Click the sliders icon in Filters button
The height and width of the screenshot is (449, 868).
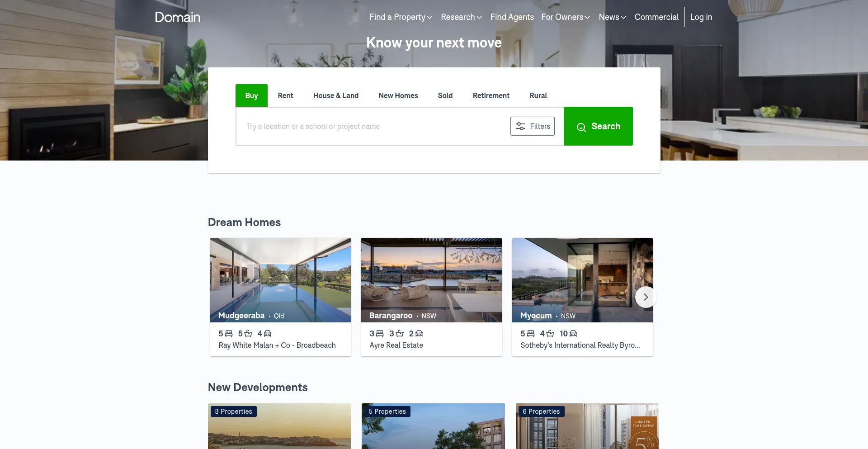pos(520,126)
